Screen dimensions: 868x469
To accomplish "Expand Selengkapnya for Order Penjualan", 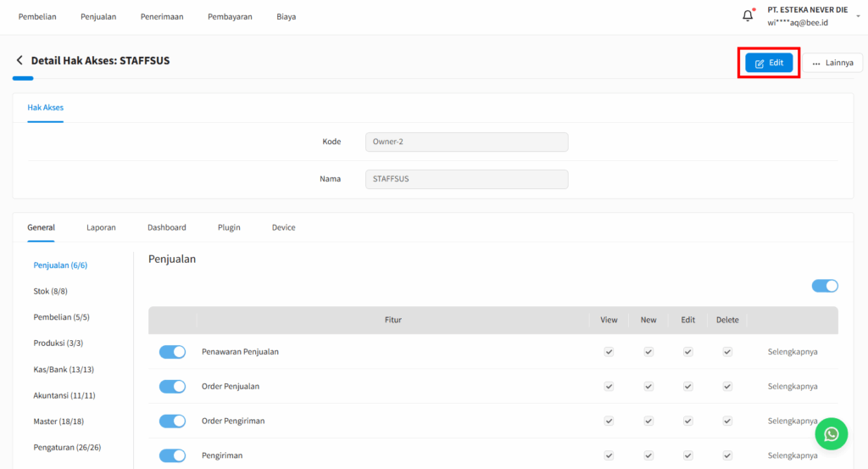I will (x=793, y=387).
